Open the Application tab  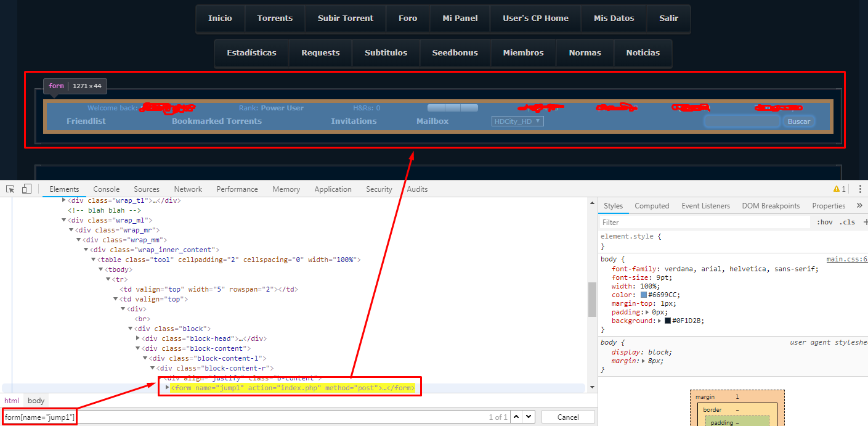point(333,189)
